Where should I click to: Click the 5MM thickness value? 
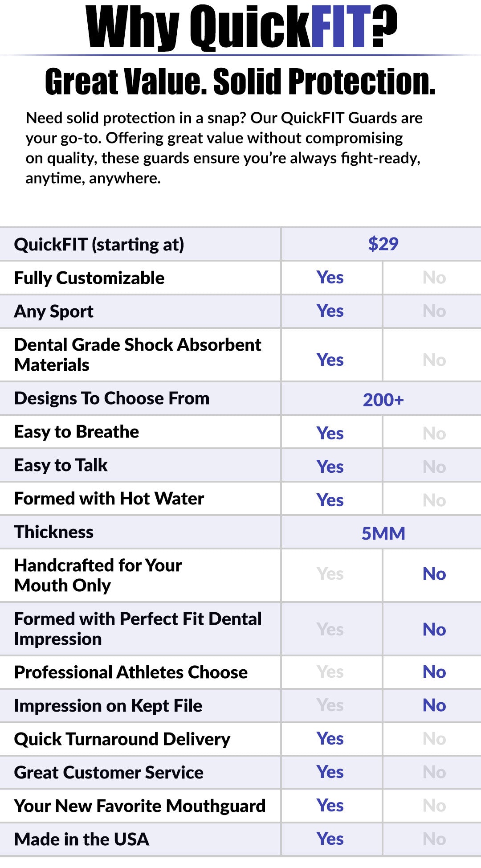point(383,533)
